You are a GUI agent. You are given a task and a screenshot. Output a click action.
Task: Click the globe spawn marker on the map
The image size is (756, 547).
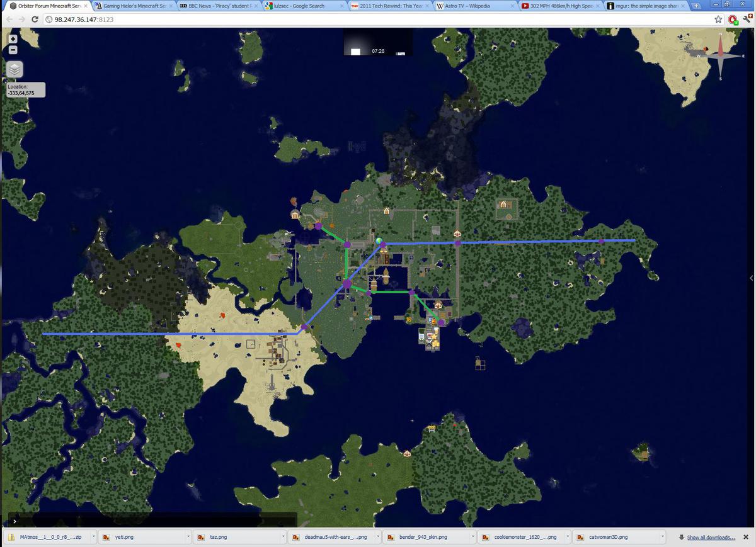(x=379, y=241)
